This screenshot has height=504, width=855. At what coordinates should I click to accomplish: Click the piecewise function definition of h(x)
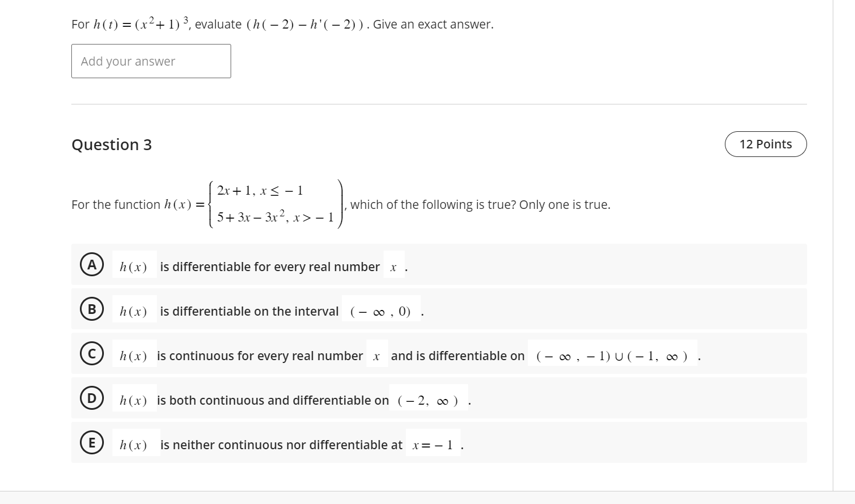click(275, 204)
